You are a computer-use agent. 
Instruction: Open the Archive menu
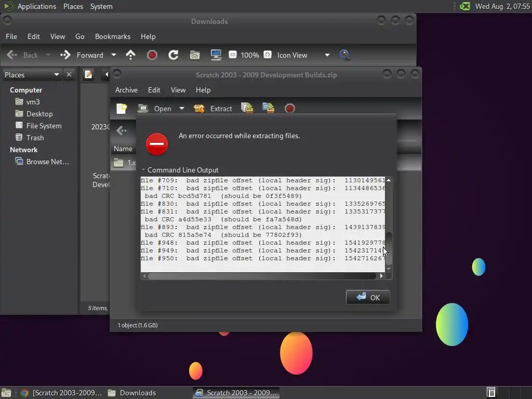[126, 90]
